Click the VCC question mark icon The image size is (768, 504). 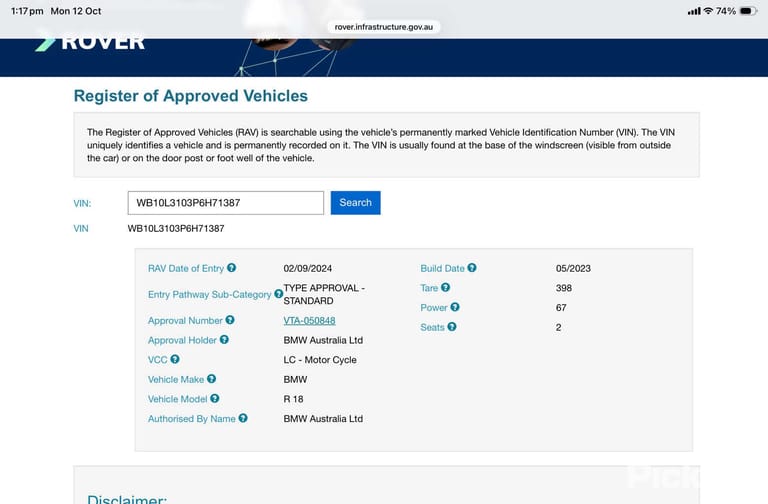click(x=175, y=359)
